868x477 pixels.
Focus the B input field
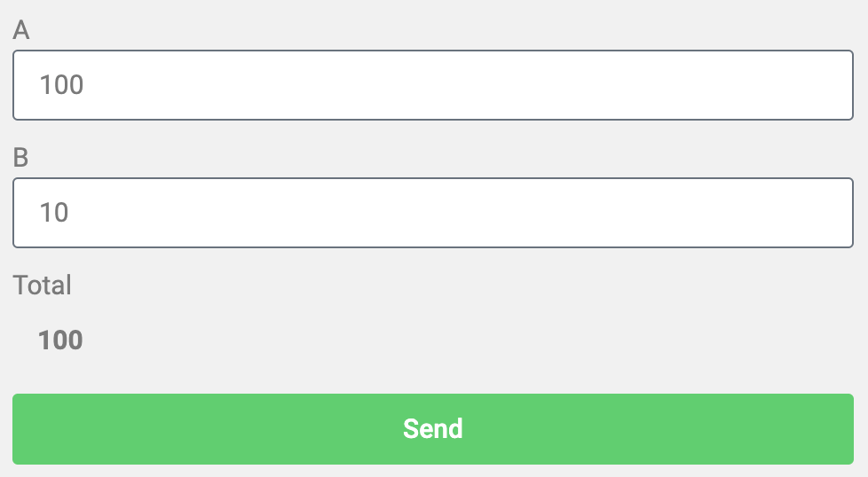[x=433, y=213]
